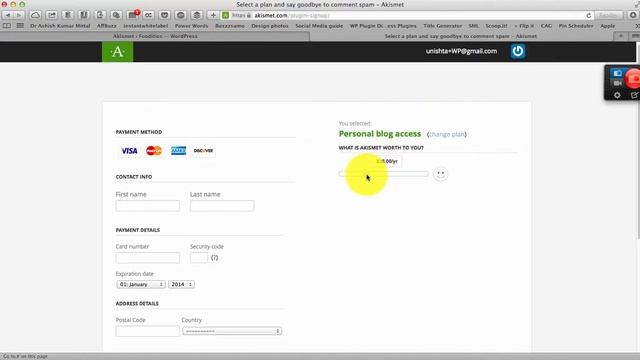
Task: Open the Apple bookmark
Action: click(x=607, y=26)
